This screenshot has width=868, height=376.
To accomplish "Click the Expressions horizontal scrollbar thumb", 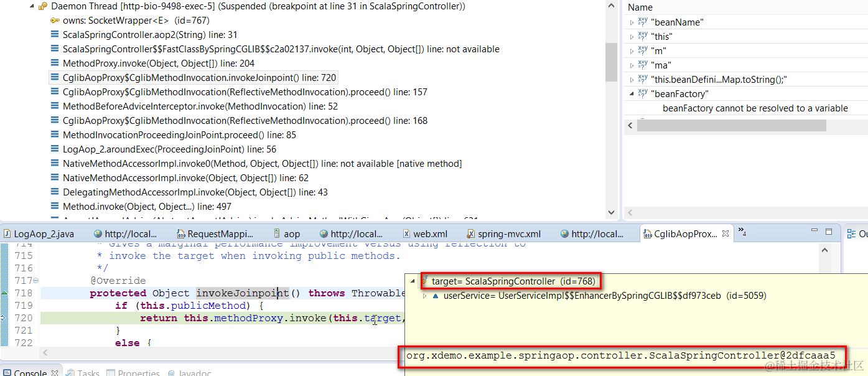I will (x=731, y=126).
